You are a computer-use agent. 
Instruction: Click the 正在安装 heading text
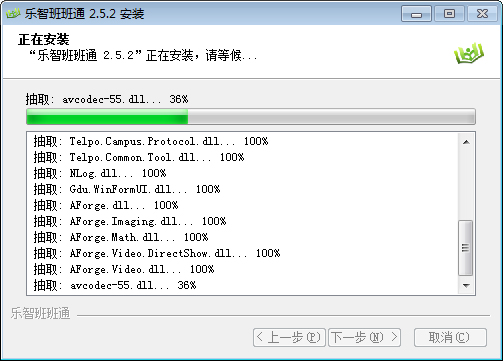(44, 40)
